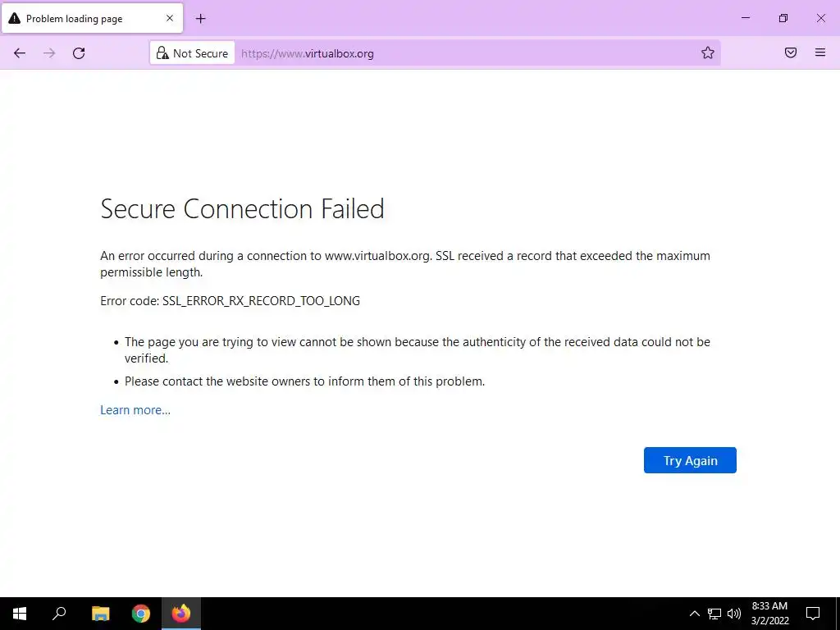
Task: Close the Problem loading page tab
Action: pyautogui.click(x=170, y=18)
